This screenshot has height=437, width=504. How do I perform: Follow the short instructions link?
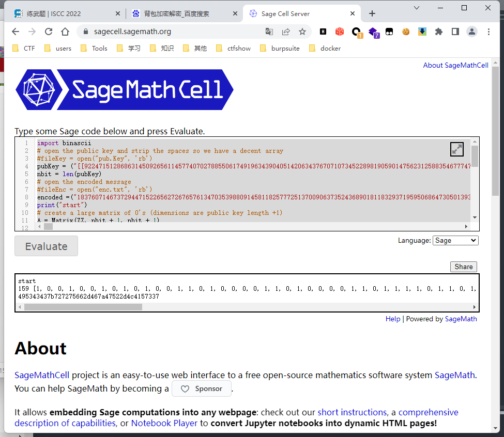click(x=353, y=412)
